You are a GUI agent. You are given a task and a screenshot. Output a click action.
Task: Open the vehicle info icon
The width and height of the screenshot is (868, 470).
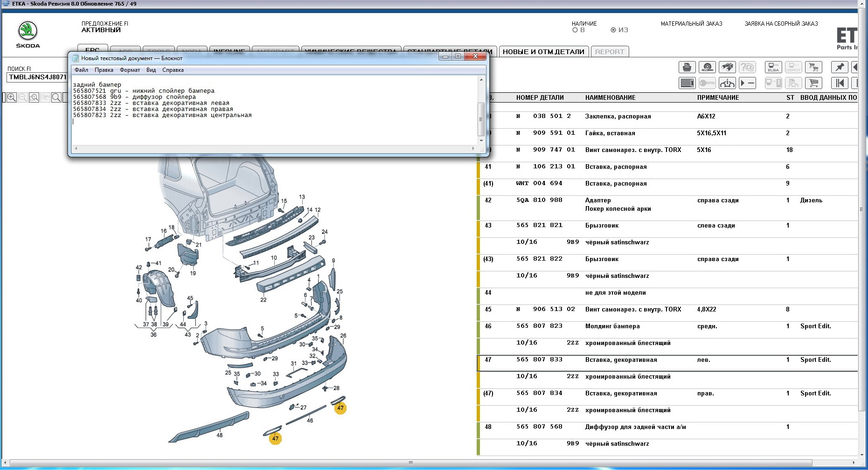(x=727, y=83)
